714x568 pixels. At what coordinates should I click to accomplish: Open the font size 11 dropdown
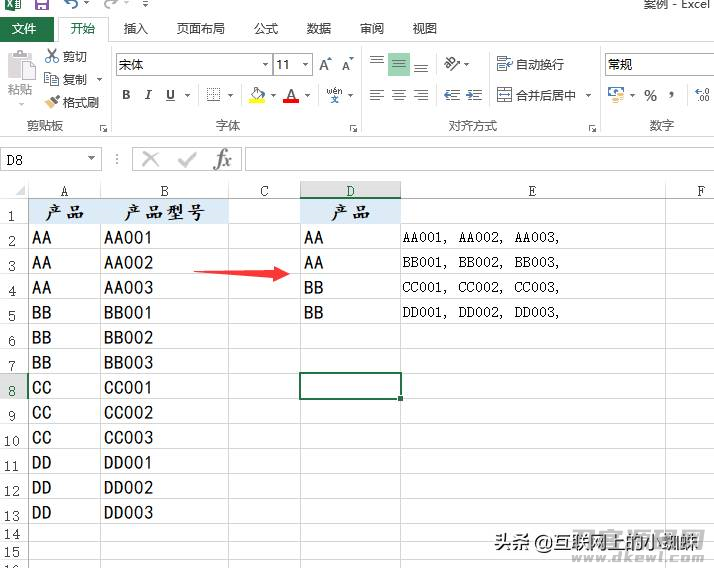pyautogui.click(x=306, y=64)
